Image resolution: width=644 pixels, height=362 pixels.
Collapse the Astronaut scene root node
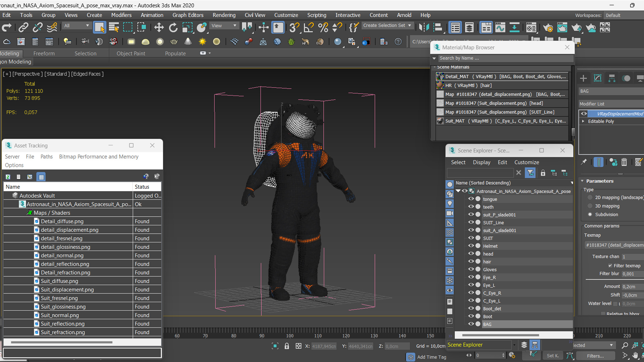tap(458, 191)
